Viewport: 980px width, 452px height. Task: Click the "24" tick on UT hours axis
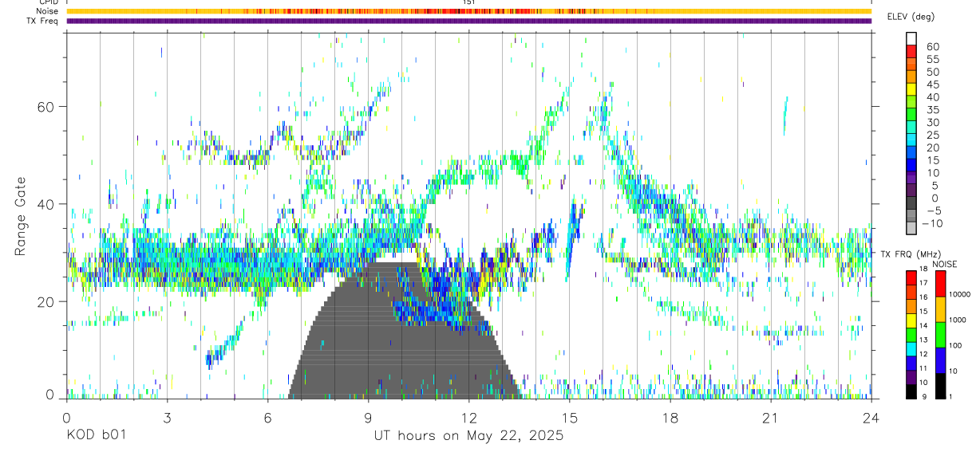pos(871,418)
